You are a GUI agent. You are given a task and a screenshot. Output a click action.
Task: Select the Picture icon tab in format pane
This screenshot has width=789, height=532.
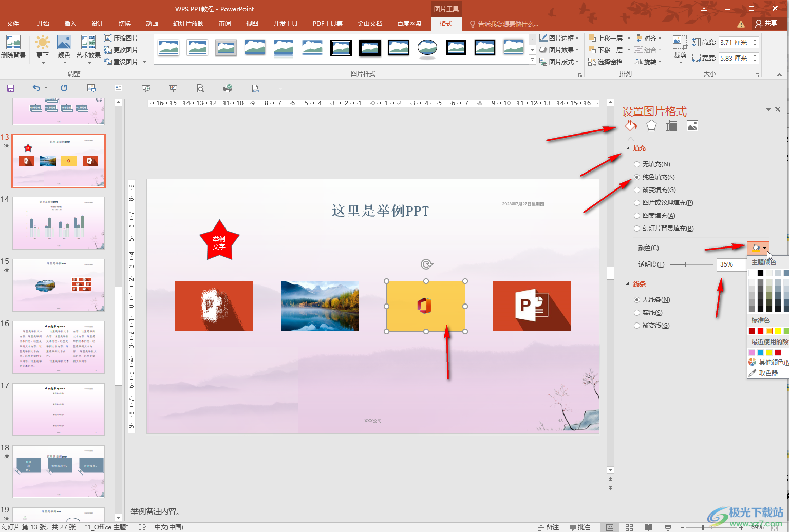pos(692,126)
